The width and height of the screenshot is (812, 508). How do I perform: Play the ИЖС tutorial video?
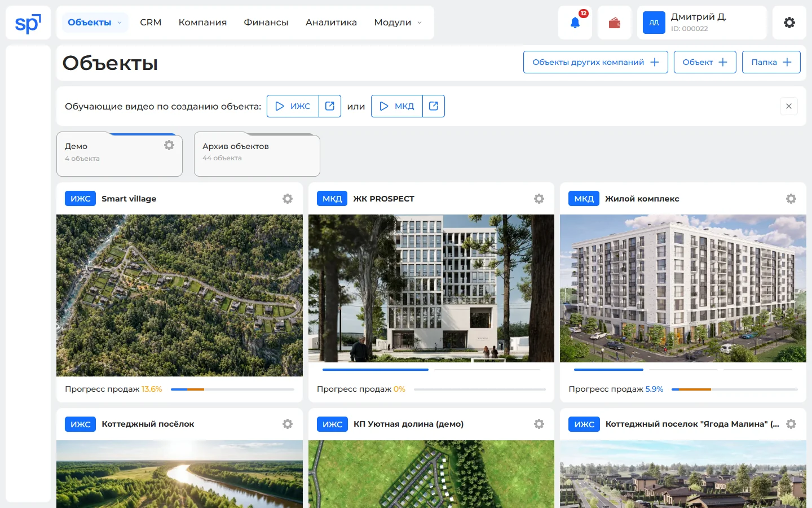[293, 106]
